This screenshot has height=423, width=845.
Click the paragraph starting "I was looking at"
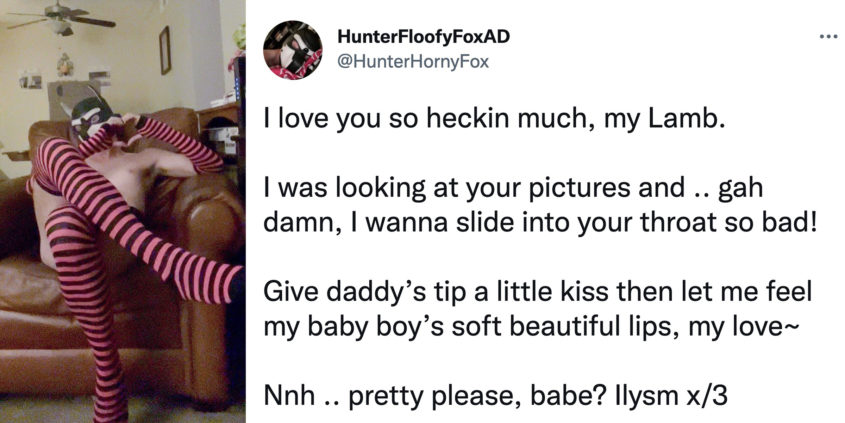pyautogui.click(x=540, y=205)
